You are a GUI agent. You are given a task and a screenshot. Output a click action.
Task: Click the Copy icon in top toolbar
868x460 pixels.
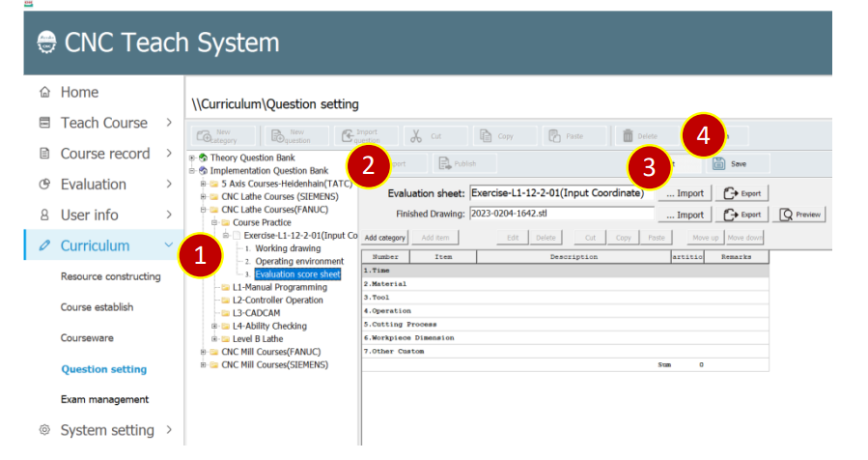(x=486, y=136)
